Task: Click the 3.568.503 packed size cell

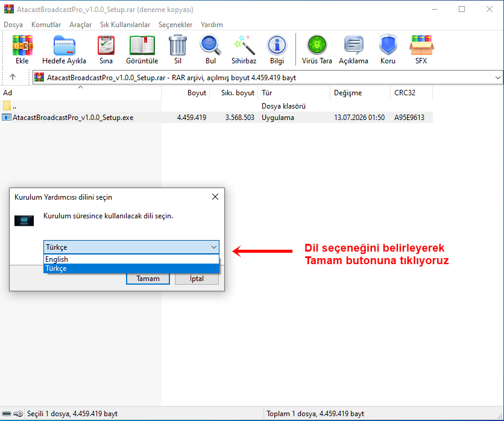Action: click(240, 118)
